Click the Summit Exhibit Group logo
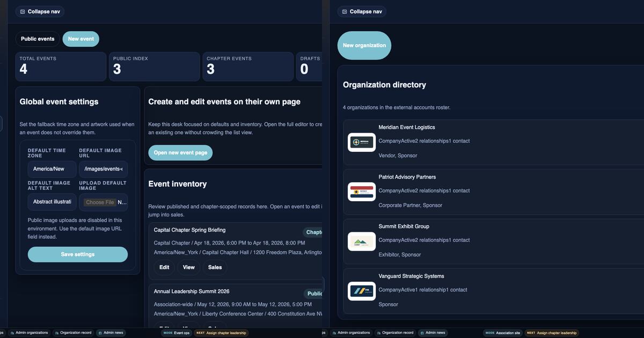 pos(361,241)
